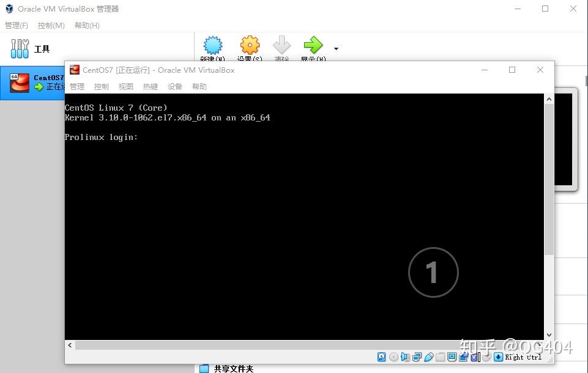Click the hard disk status bar icon
Viewport: 588px width, 373px height.
point(381,356)
